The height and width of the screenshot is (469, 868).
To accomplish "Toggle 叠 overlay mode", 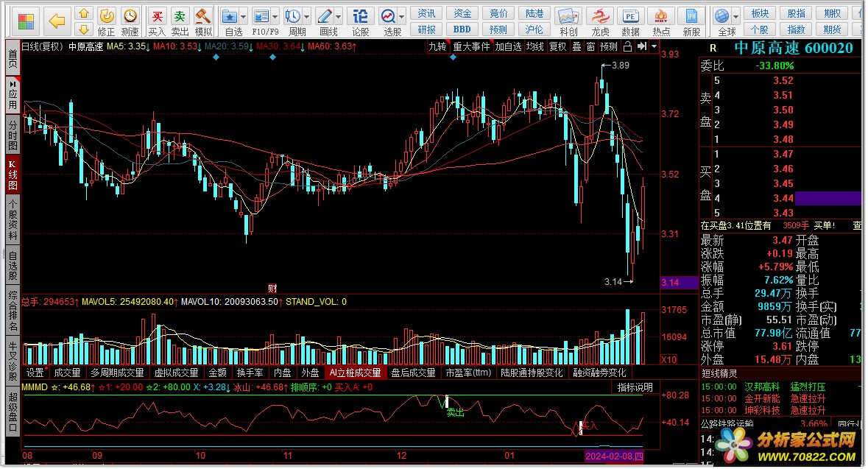I will (576, 46).
